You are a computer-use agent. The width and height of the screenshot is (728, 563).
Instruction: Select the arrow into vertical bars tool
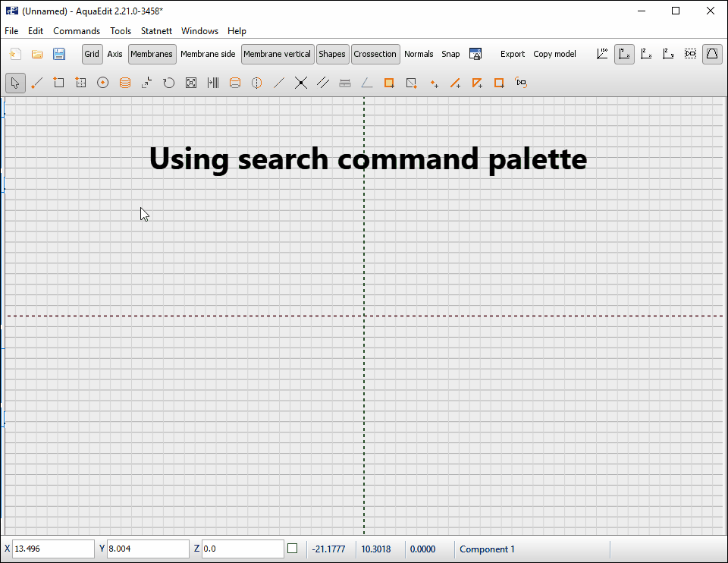pyautogui.click(x=212, y=83)
